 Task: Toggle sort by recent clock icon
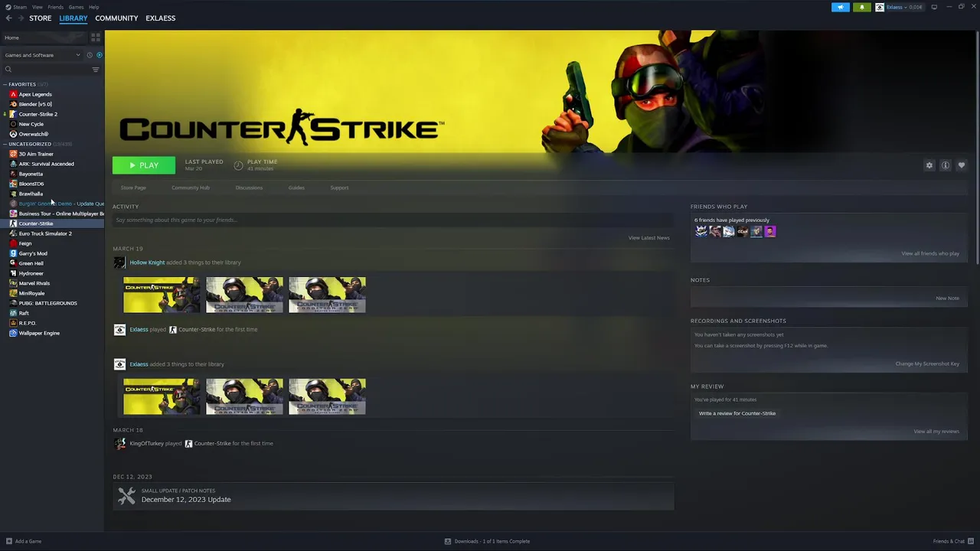click(90, 55)
